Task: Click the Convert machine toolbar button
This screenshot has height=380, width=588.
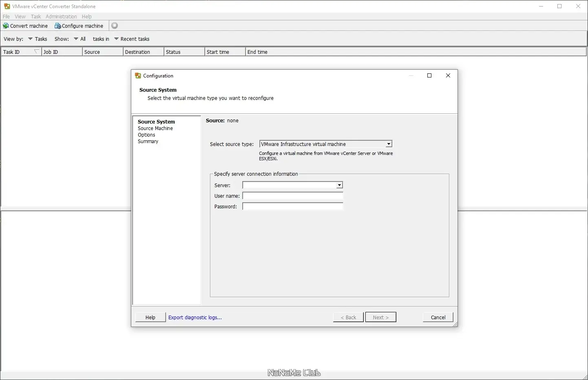Action: pyautogui.click(x=25, y=26)
